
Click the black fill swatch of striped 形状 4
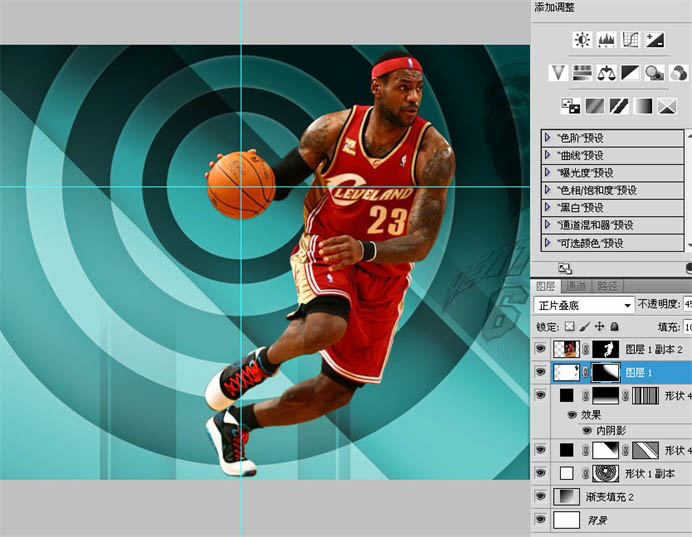pyautogui.click(x=567, y=395)
